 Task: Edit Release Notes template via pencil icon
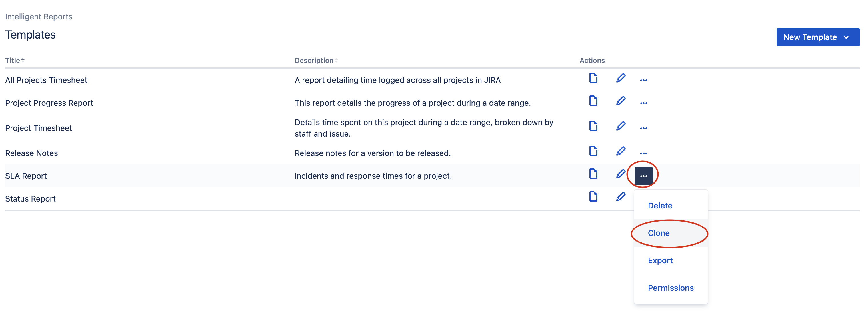tap(621, 151)
